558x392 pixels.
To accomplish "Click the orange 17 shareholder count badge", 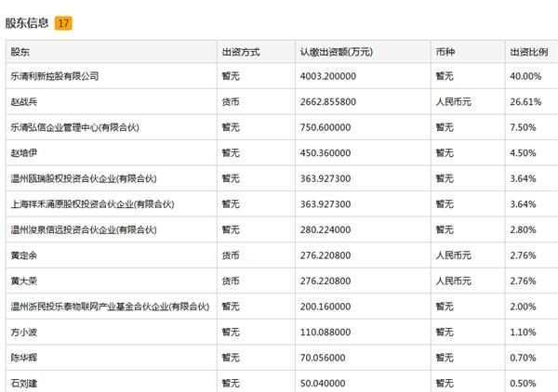I will point(63,23).
